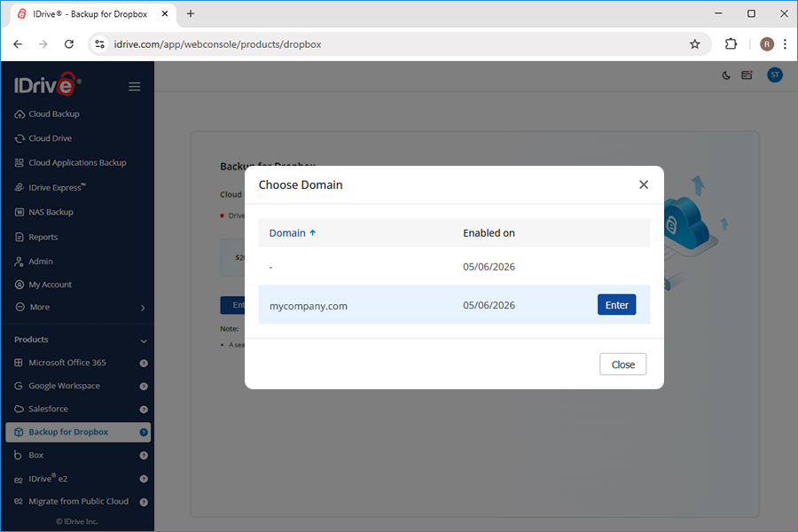
Task: Click help icon next to Box
Action: (x=144, y=456)
